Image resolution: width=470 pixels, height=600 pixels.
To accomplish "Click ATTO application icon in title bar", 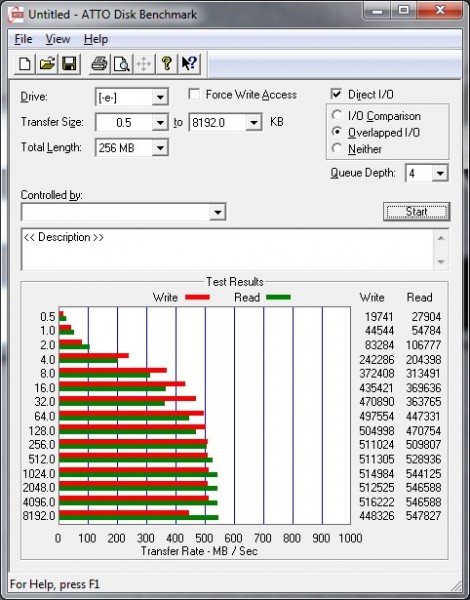I will coord(16,15).
